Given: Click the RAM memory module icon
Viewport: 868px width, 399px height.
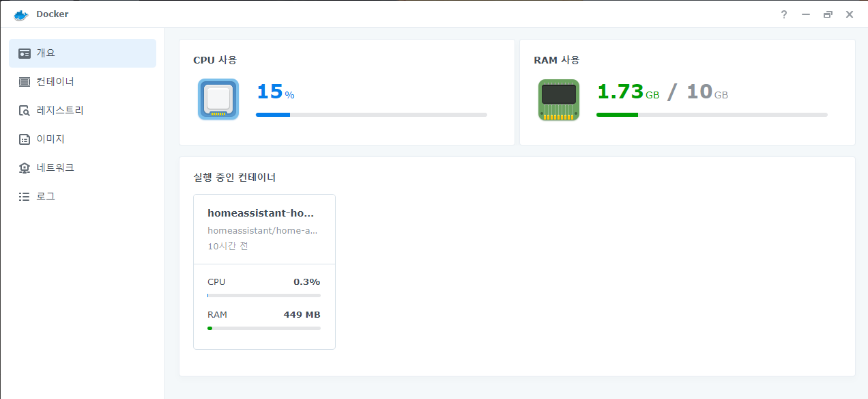Looking at the screenshot, I should 559,100.
